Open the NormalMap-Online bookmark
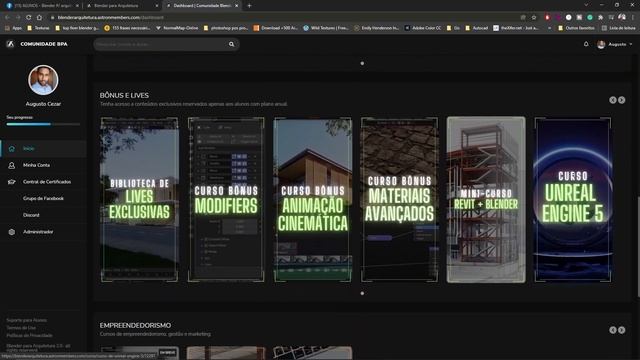 click(177, 28)
